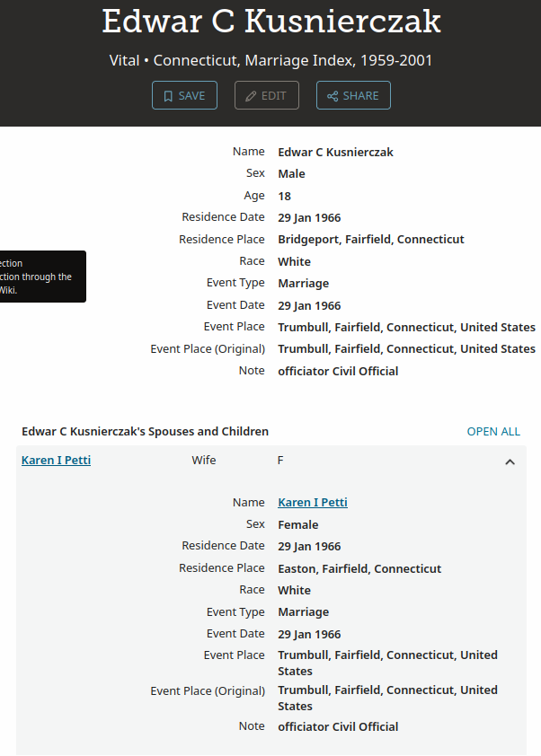Viewport: 541px width, 756px height.
Task: Click Karen's Sex value Female
Action: click(297, 524)
